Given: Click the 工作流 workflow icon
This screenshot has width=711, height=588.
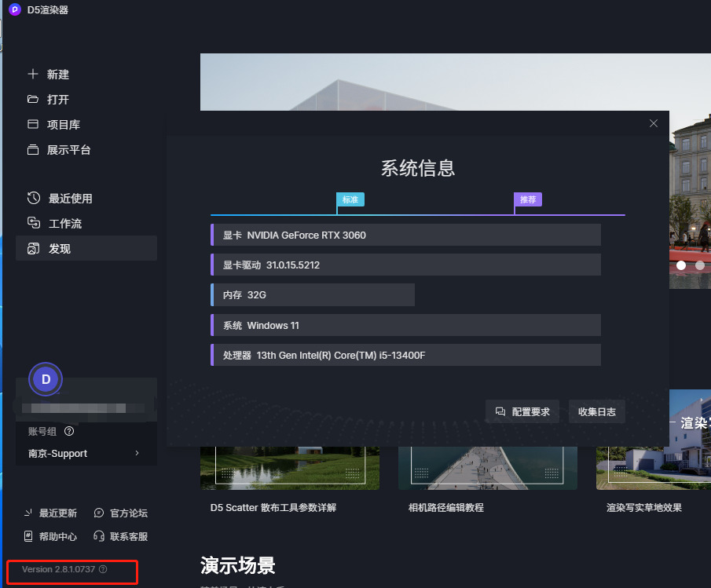Looking at the screenshot, I should click(34, 223).
